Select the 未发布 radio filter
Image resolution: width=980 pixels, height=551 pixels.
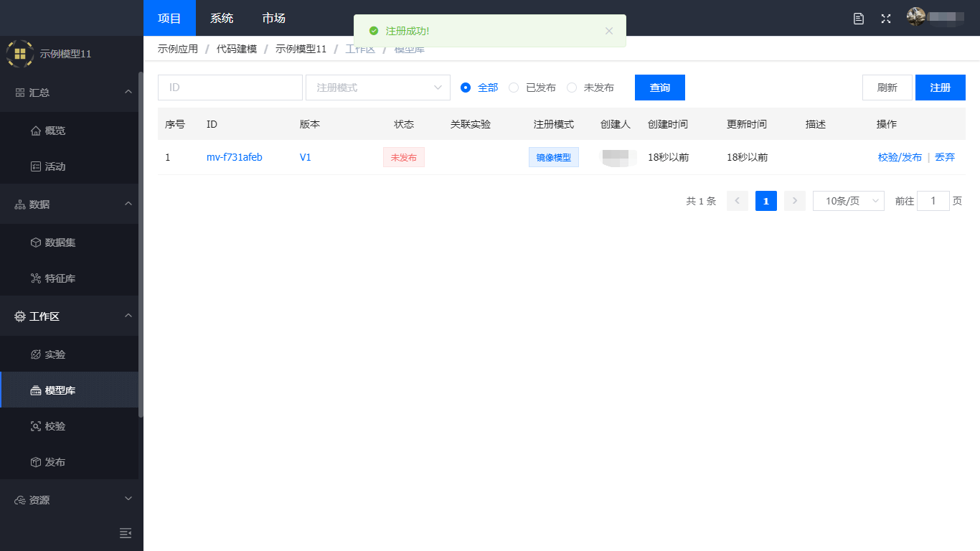coord(572,88)
